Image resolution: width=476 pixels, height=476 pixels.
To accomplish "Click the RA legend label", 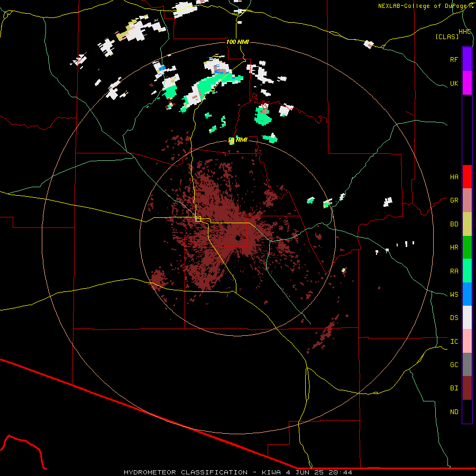I will click(454, 271).
